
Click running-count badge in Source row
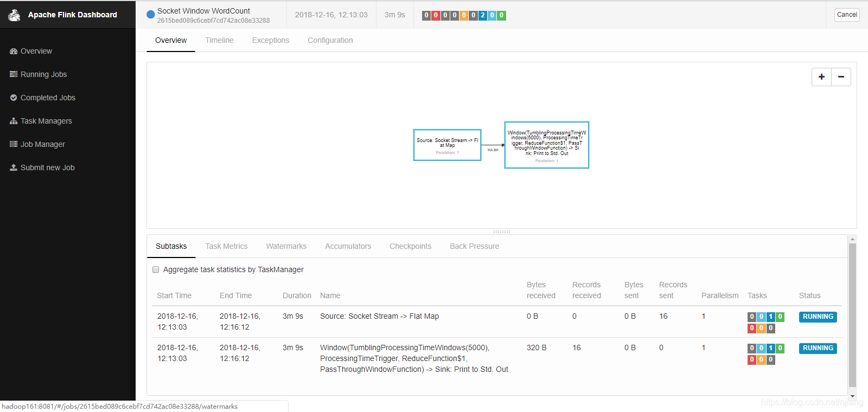click(x=771, y=317)
